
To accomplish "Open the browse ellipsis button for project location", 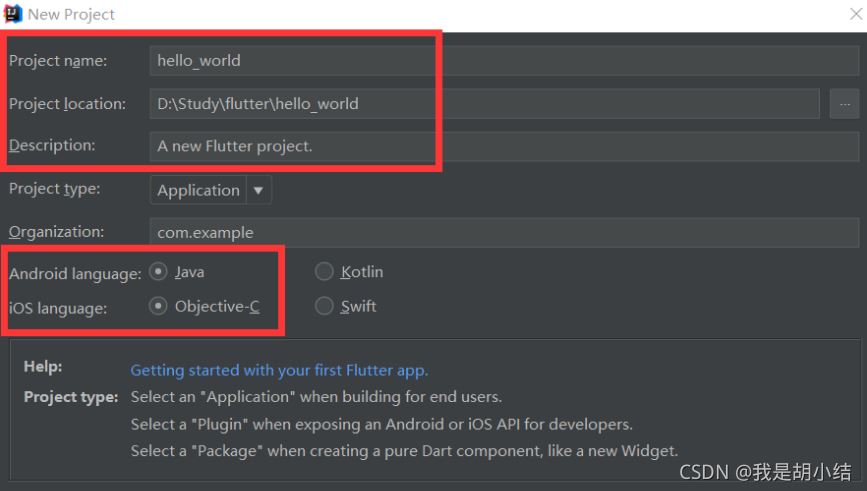I will click(x=844, y=104).
